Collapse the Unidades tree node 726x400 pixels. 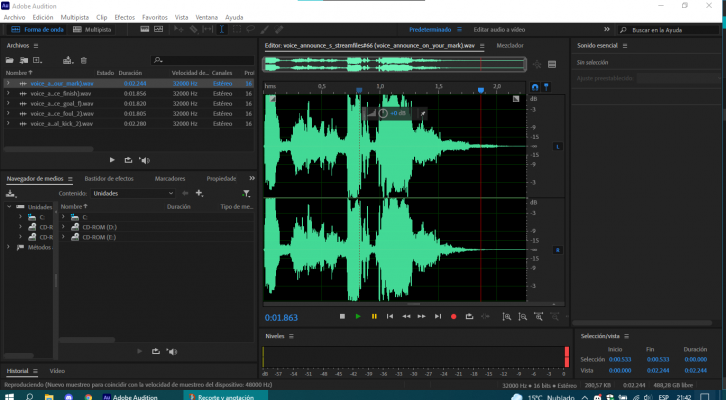9,206
